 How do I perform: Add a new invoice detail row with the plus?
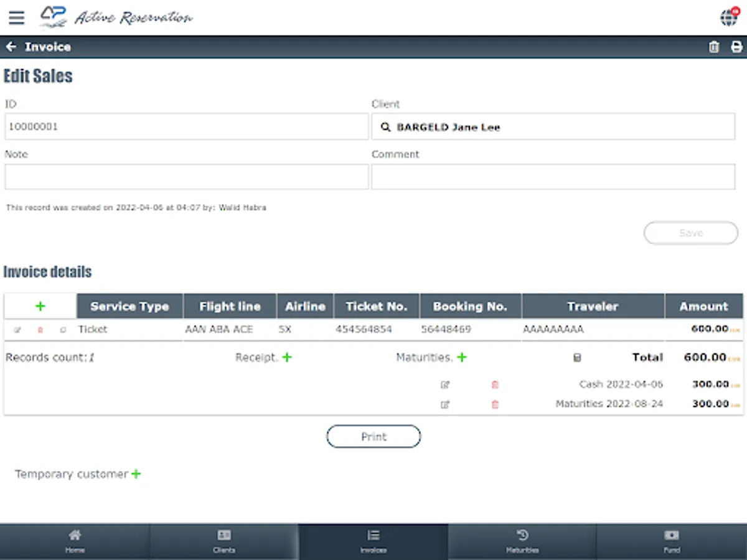coord(40,306)
